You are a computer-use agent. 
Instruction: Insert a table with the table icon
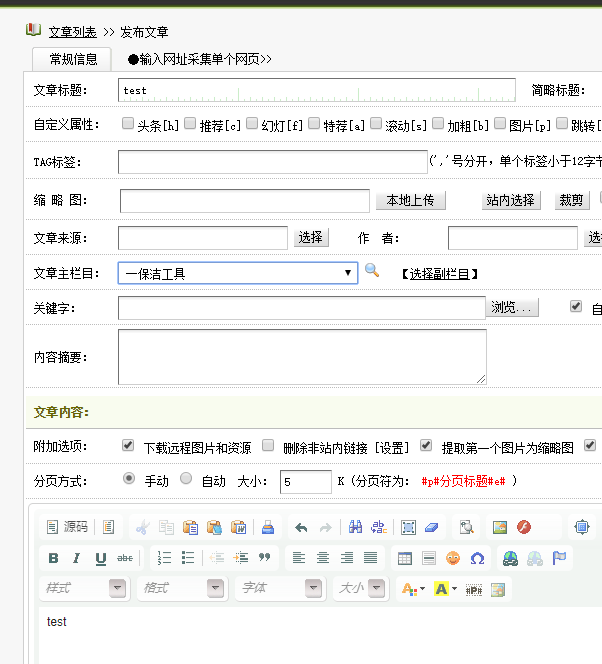coord(405,558)
